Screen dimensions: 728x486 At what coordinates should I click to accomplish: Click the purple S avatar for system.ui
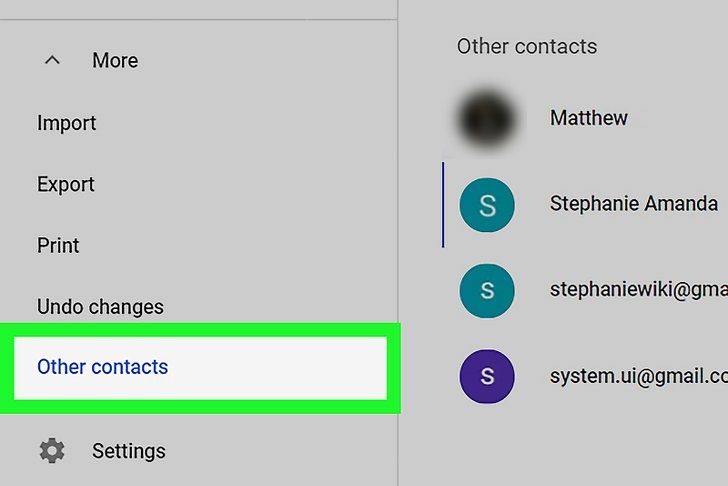pos(487,377)
